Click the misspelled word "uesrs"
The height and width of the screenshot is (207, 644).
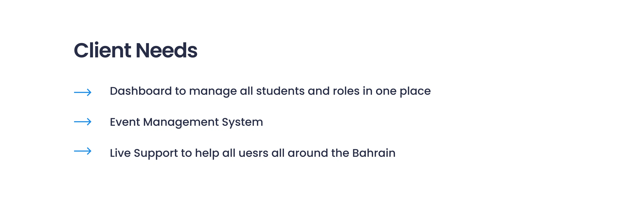coord(253,153)
